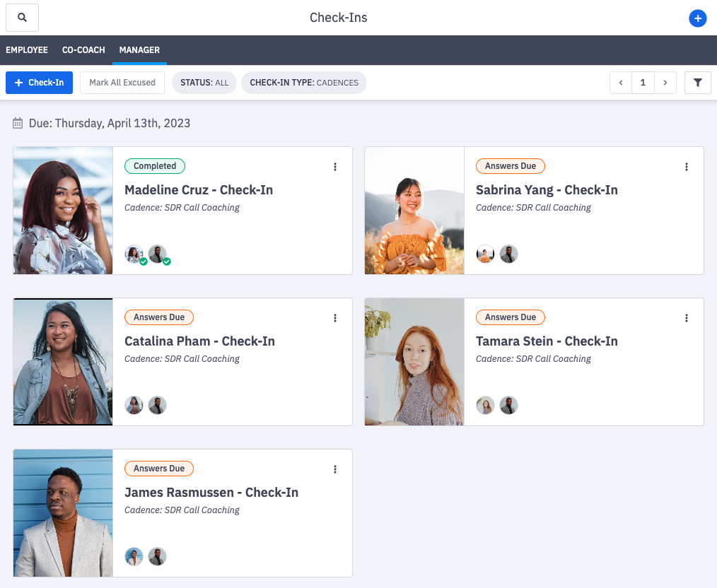Go to next page arrow
This screenshot has width=717, height=588.
point(665,83)
